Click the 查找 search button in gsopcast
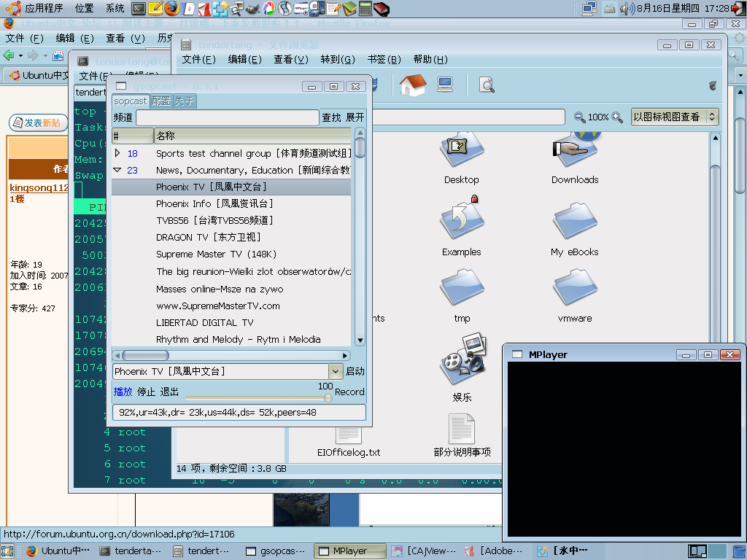 [x=331, y=117]
